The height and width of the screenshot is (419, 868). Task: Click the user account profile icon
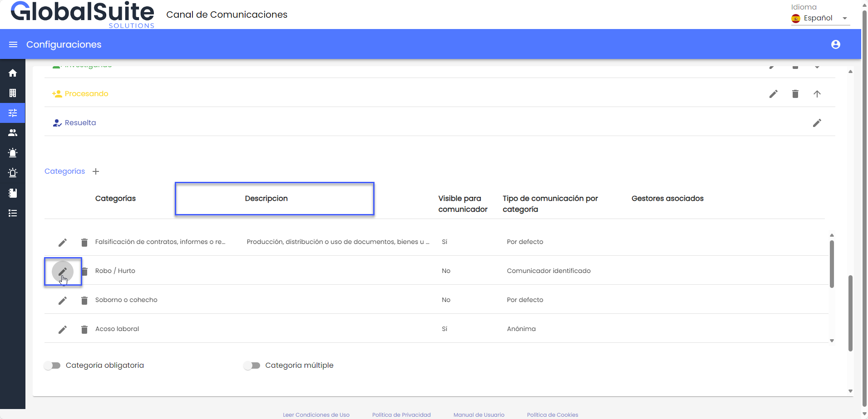coord(835,44)
